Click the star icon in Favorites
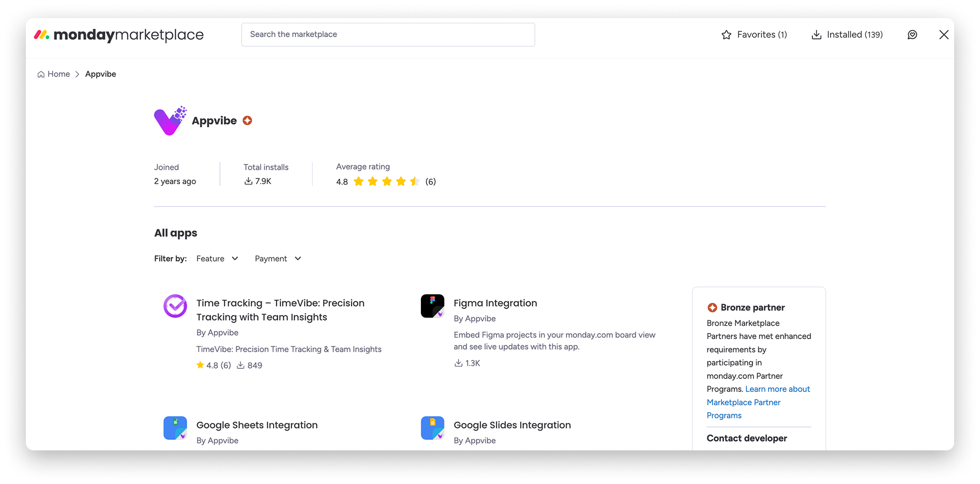The width and height of the screenshot is (980, 484). (x=727, y=35)
